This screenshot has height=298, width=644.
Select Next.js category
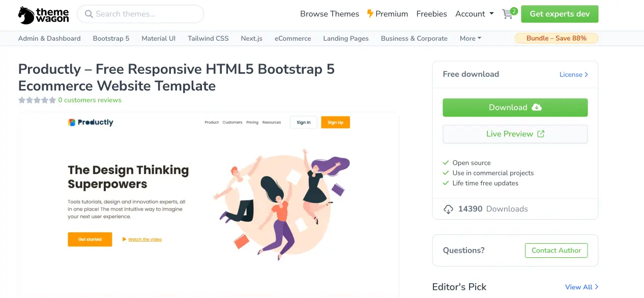(x=252, y=38)
